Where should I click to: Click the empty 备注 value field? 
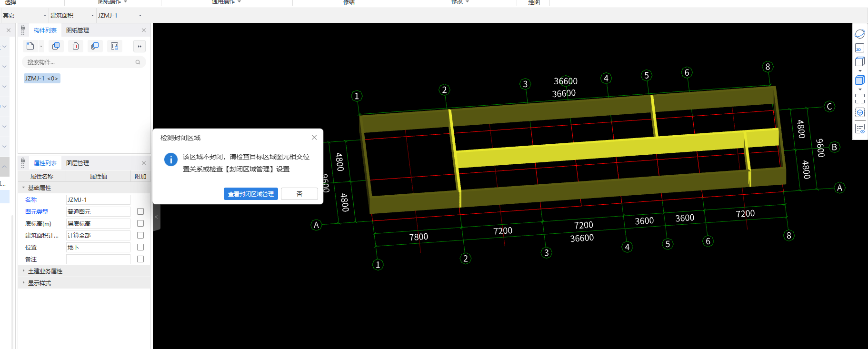tap(98, 259)
